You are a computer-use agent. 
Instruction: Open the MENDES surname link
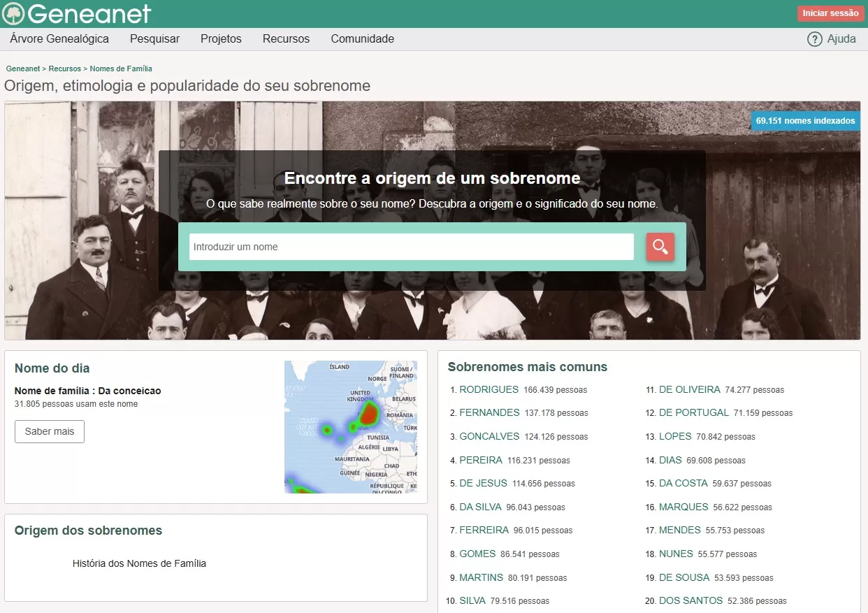pos(680,530)
